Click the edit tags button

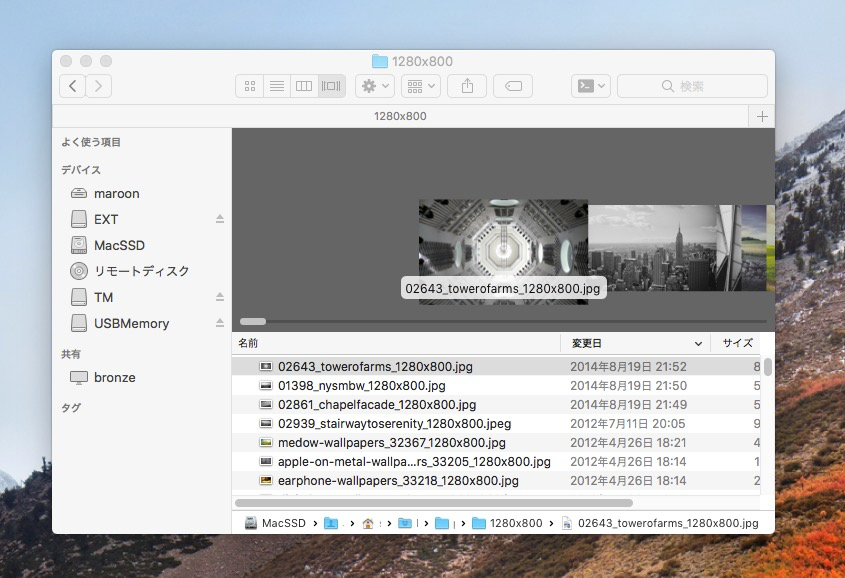(513, 86)
